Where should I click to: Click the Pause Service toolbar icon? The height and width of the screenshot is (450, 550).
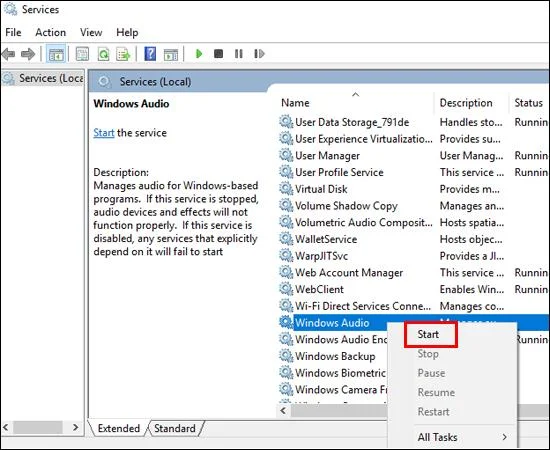(x=239, y=54)
